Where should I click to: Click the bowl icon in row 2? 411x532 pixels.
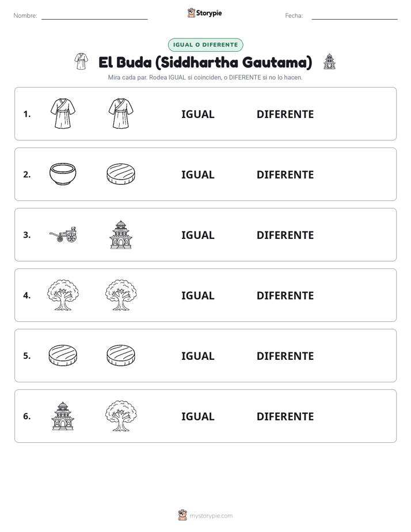click(63, 174)
